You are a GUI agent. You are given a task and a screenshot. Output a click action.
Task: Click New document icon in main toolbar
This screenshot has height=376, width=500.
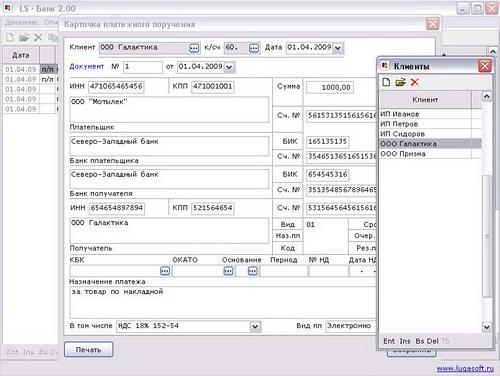pos(10,37)
